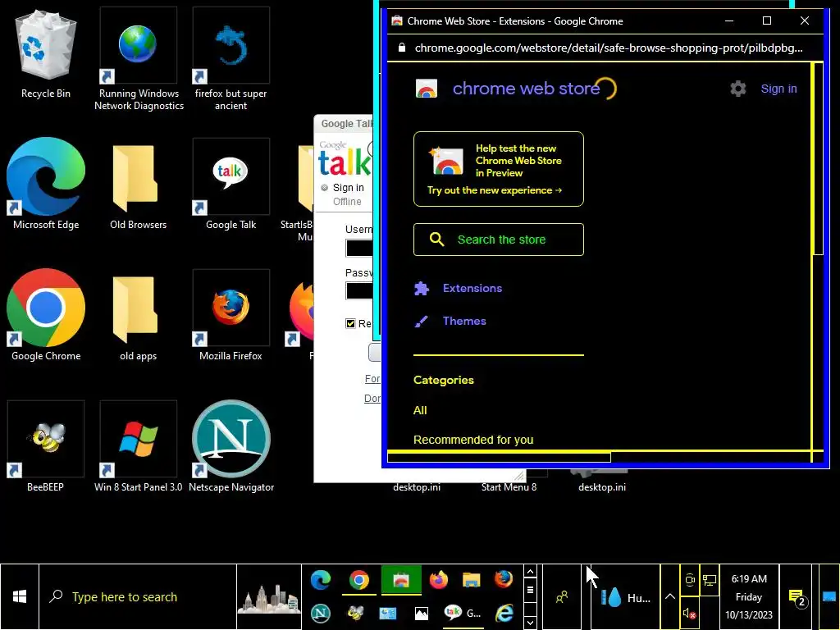Select Running Windows Network Diagnostics shortcut
This screenshot has height=630, width=840.
pyautogui.click(x=139, y=59)
